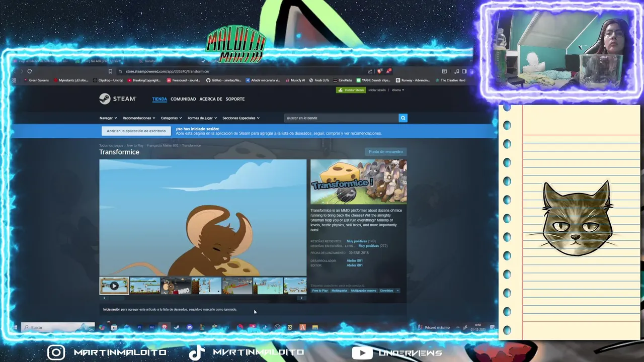This screenshot has height=362, width=644.
Task: Open After Effects from the taskbar
Action: (152, 327)
